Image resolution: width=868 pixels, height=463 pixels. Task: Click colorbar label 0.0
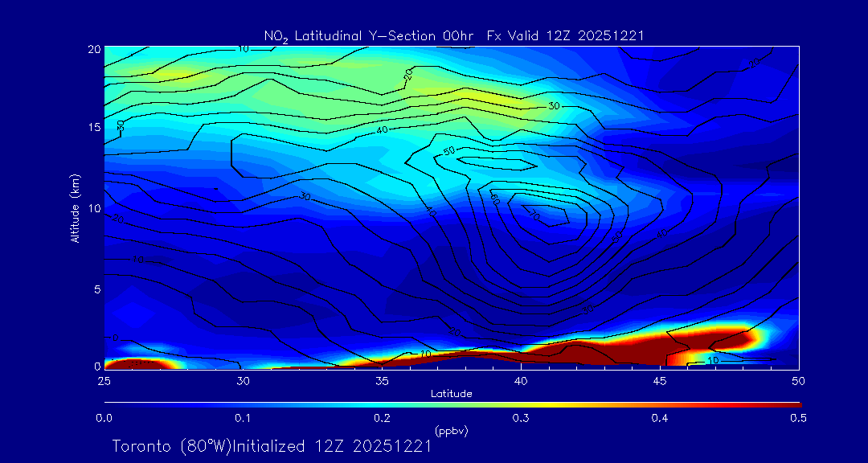(104, 418)
